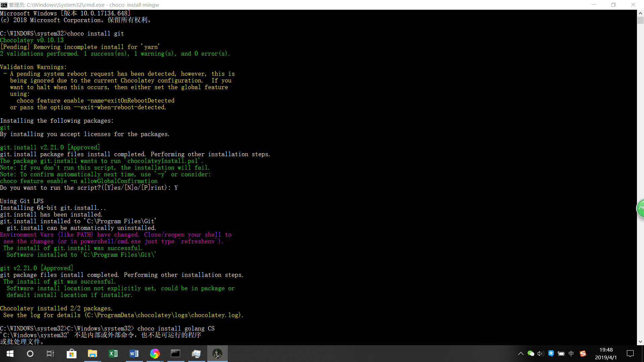Open the colorful browser taskbar icon

pyautogui.click(x=155, y=354)
